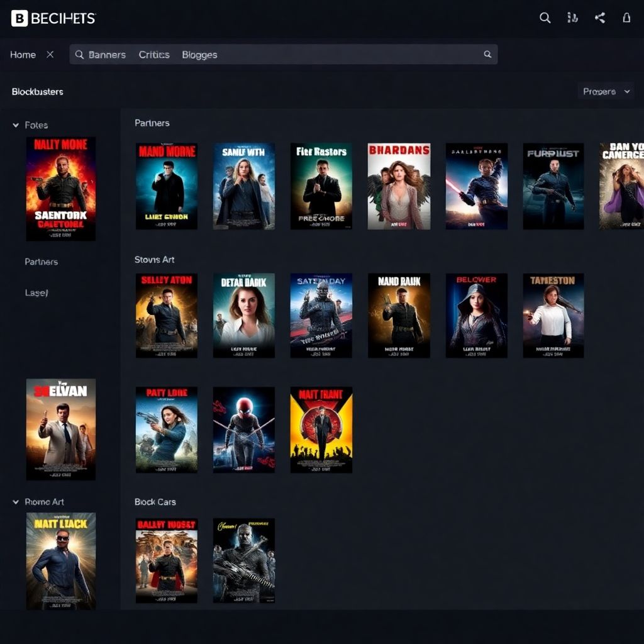
Task: Switch to the Critics tab
Action: pyautogui.click(x=154, y=55)
